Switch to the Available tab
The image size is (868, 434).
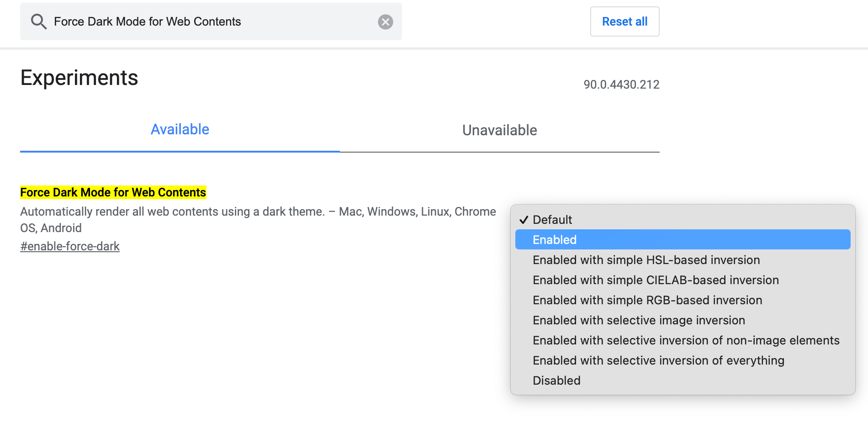tap(180, 129)
